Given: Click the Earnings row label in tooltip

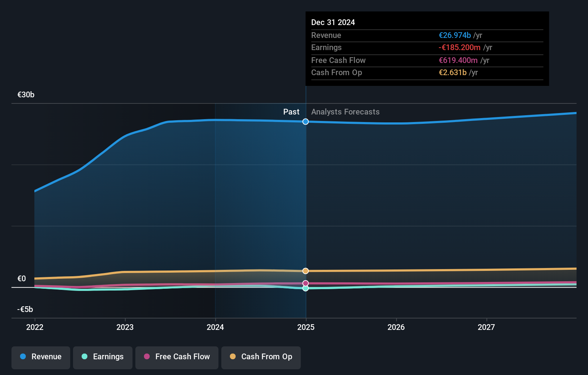Looking at the screenshot, I should (x=326, y=48).
